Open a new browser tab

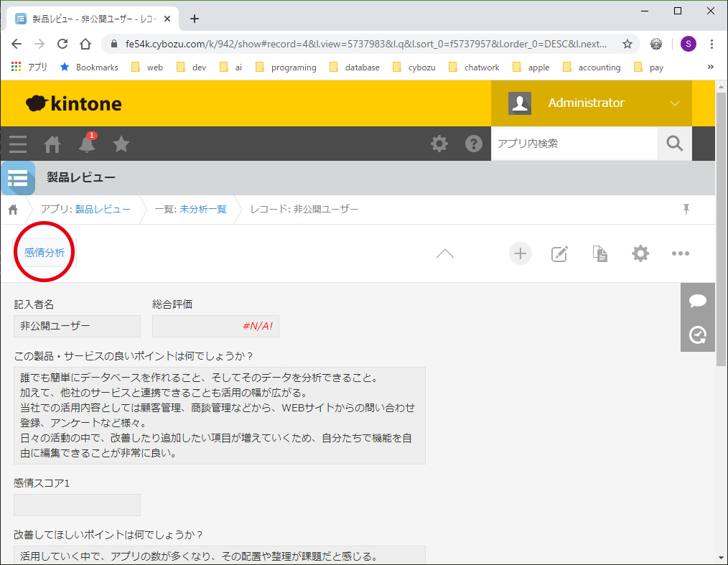pyautogui.click(x=195, y=19)
